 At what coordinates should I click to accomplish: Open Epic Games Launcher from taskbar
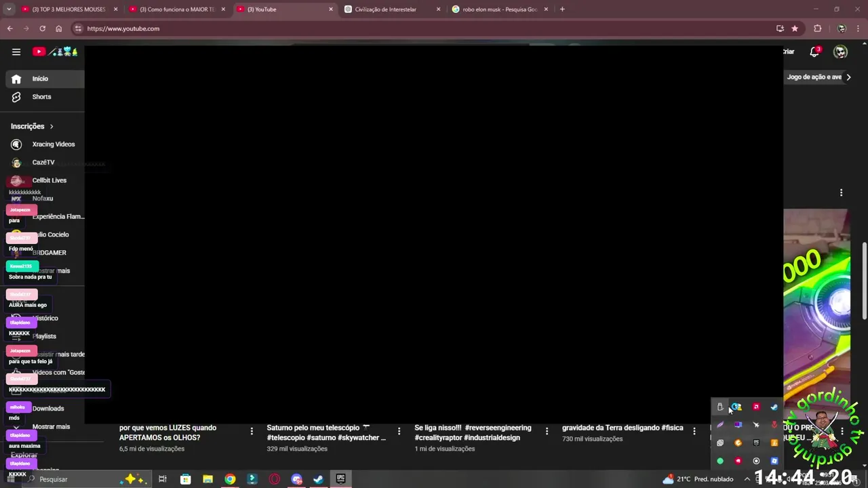[x=340, y=479]
